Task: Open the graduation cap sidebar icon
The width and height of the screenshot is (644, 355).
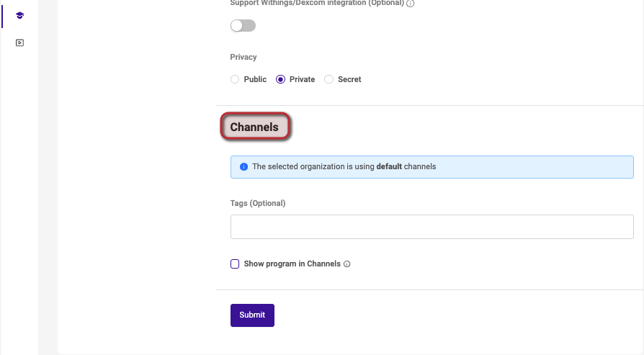Action: [x=19, y=16]
